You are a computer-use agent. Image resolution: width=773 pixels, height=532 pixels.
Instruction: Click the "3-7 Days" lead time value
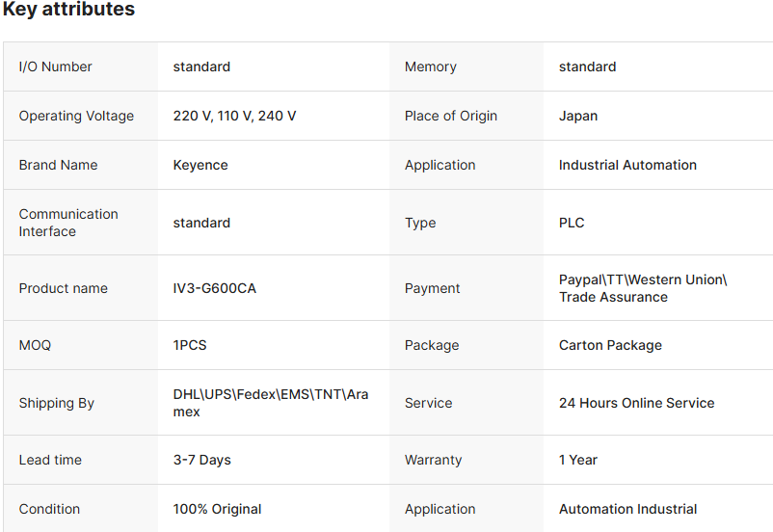pyautogui.click(x=201, y=460)
